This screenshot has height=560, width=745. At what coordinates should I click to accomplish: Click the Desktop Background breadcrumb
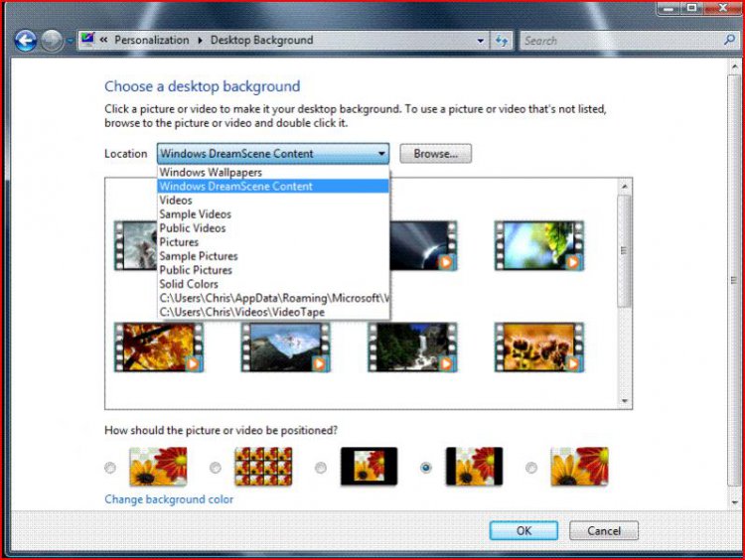coord(261,40)
